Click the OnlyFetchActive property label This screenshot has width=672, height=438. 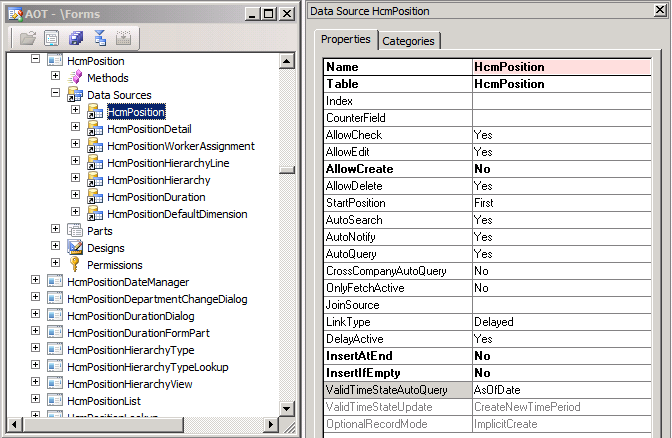pos(365,288)
